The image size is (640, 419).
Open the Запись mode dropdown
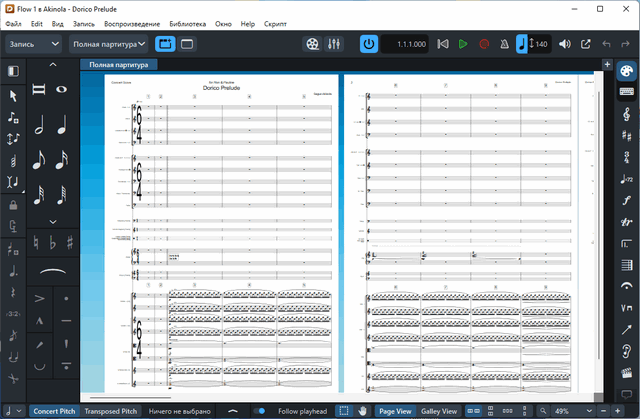click(x=33, y=44)
